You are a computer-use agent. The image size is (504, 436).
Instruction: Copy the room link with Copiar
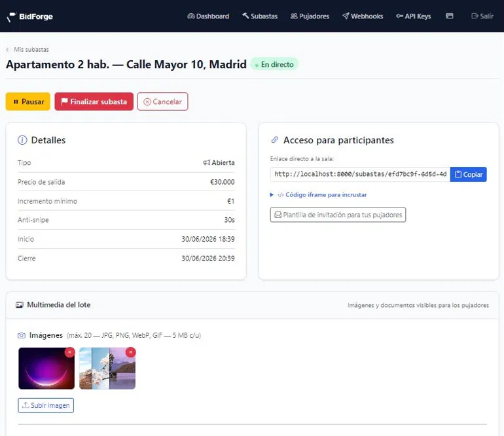(x=468, y=174)
